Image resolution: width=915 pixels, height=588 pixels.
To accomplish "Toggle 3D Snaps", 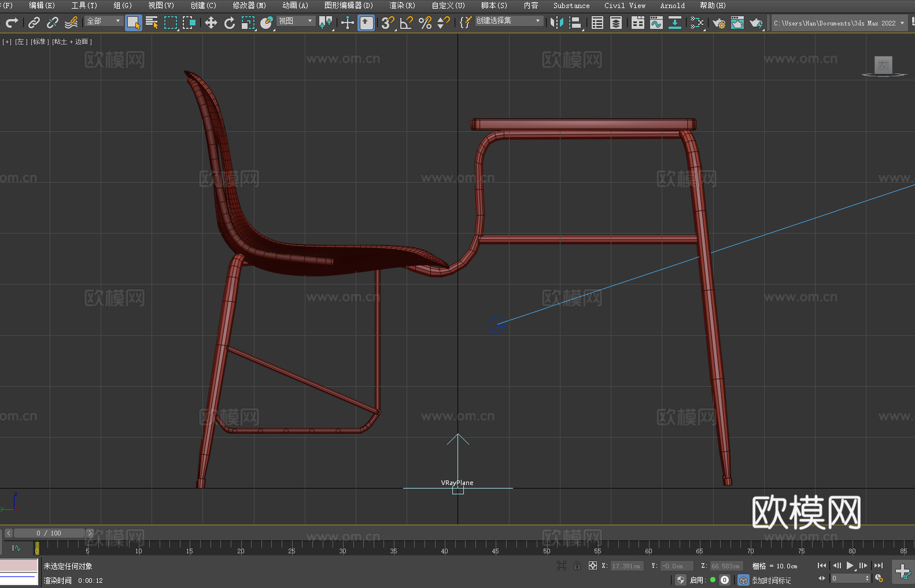I will click(388, 23).
